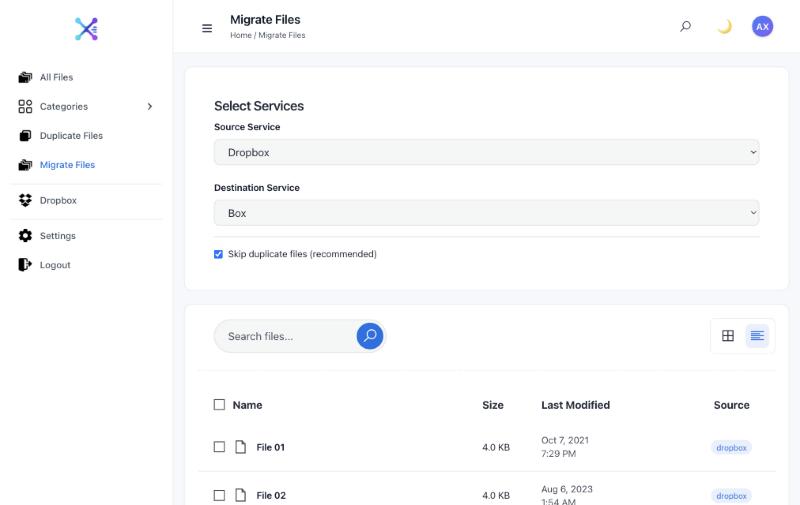
Task: Click the Source column header
Action: (732, 405)
